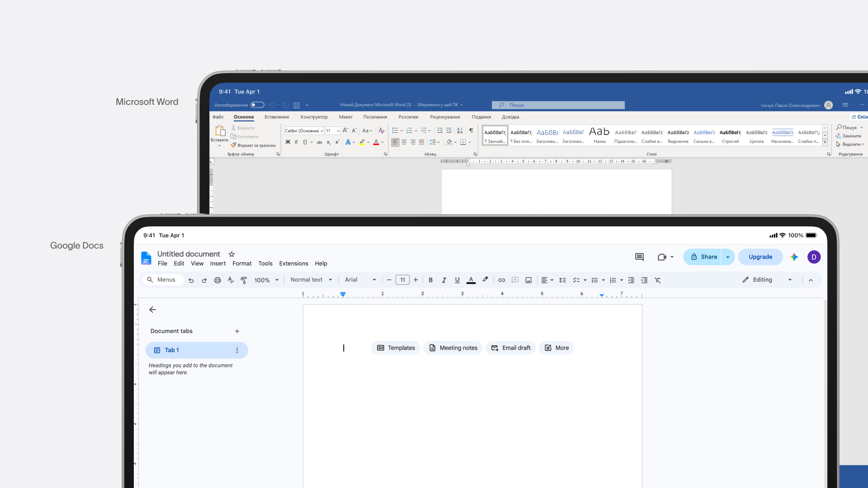The image size is (868, 488).
Task: Star the Untitled document in Google Docs
Action: point(232,254)
